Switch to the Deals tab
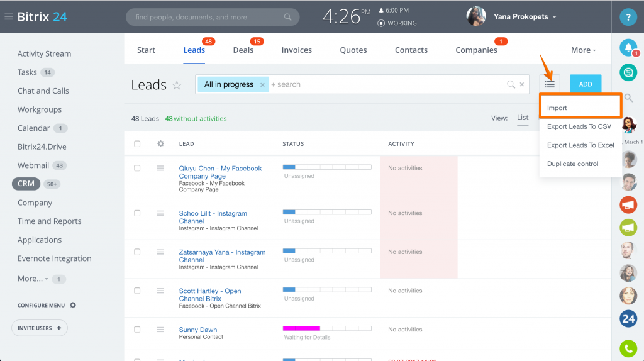Screen dimensions: 644x361 [x=243, y=50]
